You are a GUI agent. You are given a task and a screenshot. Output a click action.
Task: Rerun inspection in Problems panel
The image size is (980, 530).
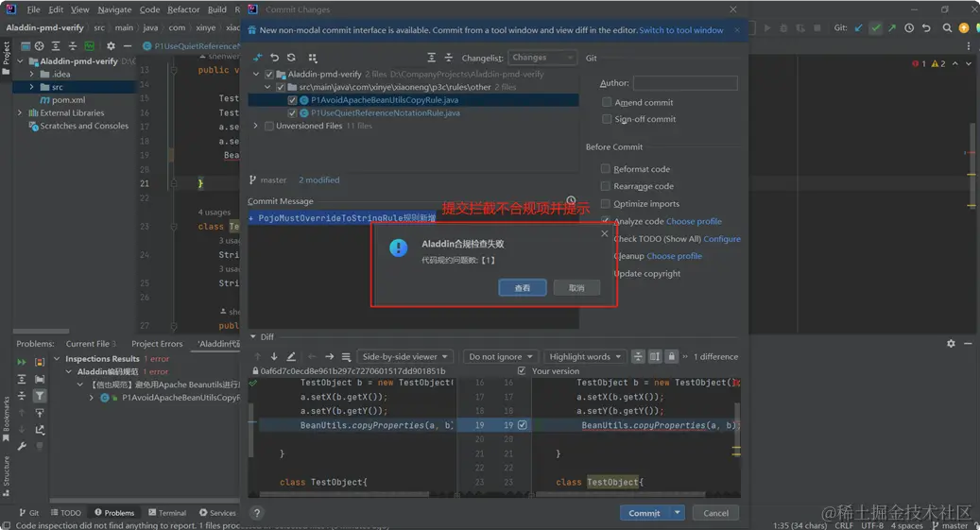21,362
